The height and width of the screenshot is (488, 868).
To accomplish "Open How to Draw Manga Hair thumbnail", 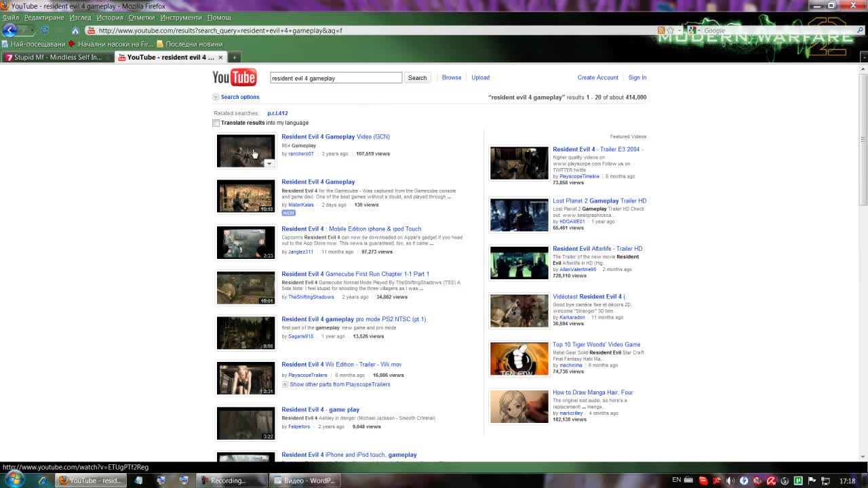I will [519, 406].
